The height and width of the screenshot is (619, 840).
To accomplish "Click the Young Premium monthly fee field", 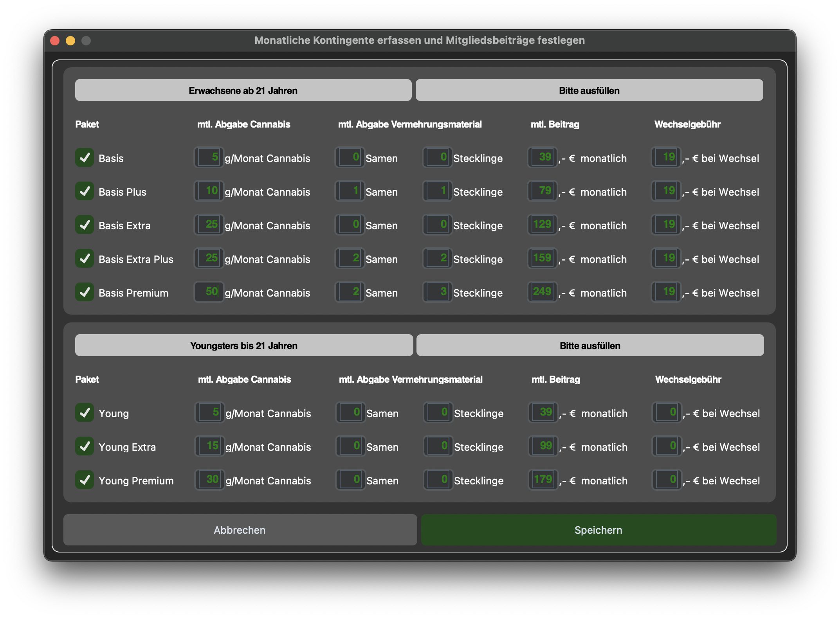I will (543, 480).
